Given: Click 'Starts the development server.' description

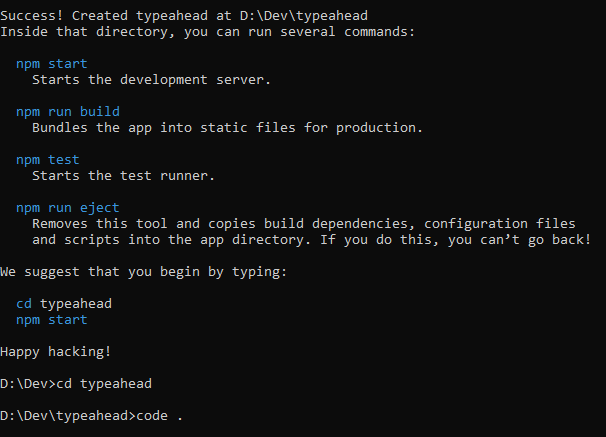Looking at the screenshot, I should tap(152, 80).
